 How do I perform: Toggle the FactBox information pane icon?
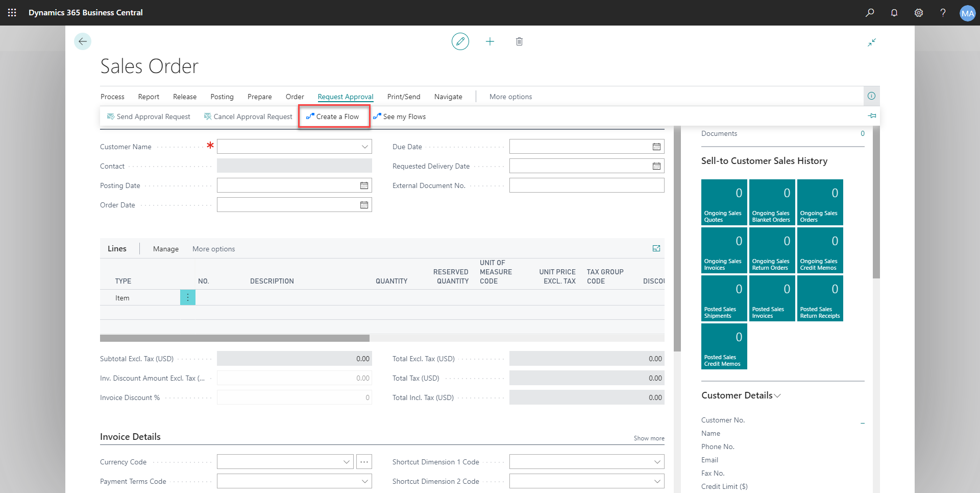(x=871, y=96)
